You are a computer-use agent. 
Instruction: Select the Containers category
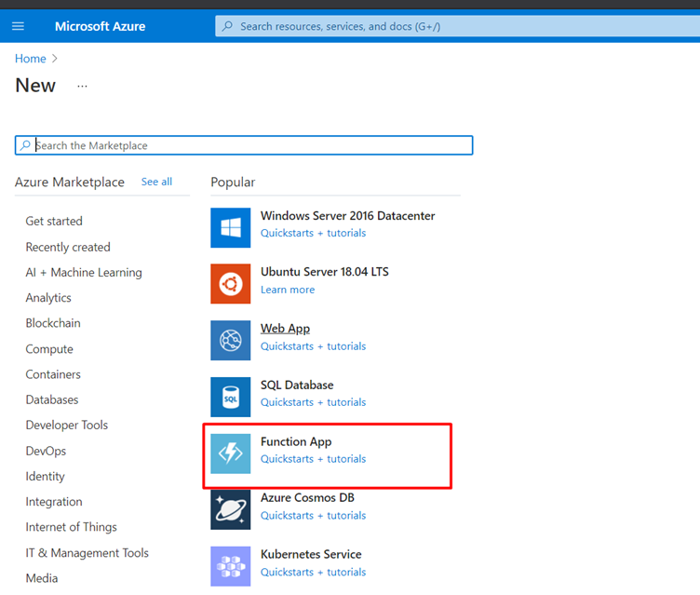[x=53, y=374]
